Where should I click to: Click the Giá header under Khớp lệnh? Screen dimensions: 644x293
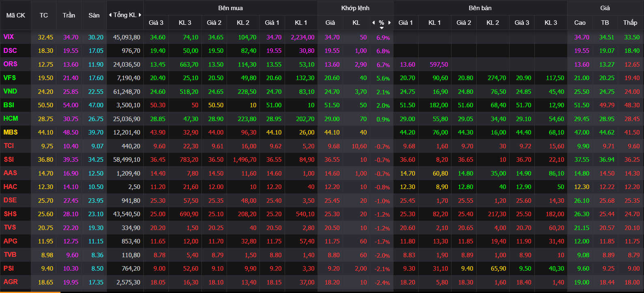point(330,23)
